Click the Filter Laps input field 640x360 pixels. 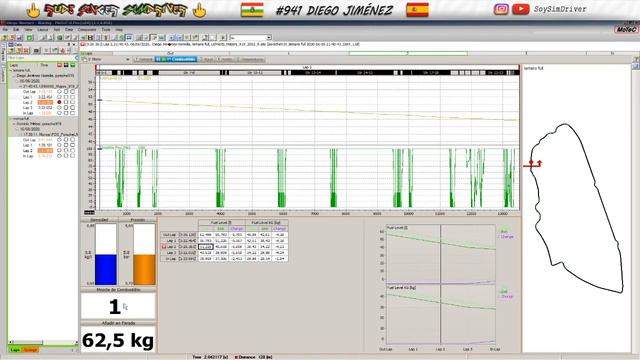click(x=40, y=58)
